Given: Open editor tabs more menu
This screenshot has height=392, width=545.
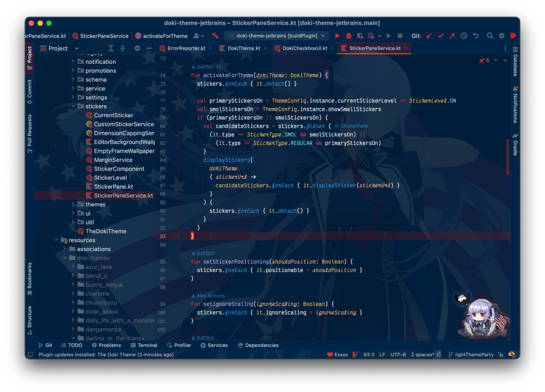Looking at the screenshot, I should pyautogui.click(x=505, y=49).
